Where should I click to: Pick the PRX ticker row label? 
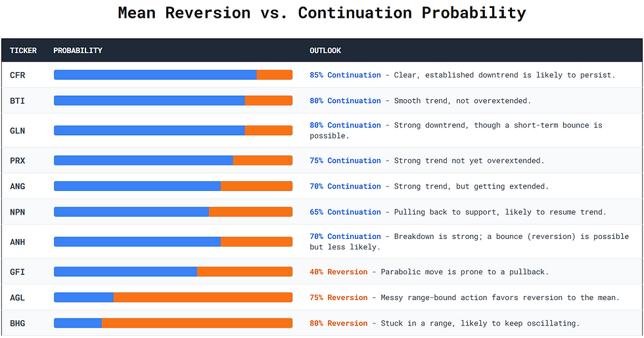[17, 161]
